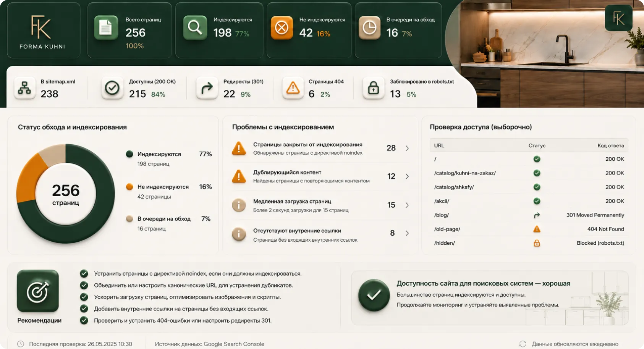Click the padlock icon for robots.txt blocked
Screen dimensions: 644x349
pyautogui.click(x=373, y=88)
